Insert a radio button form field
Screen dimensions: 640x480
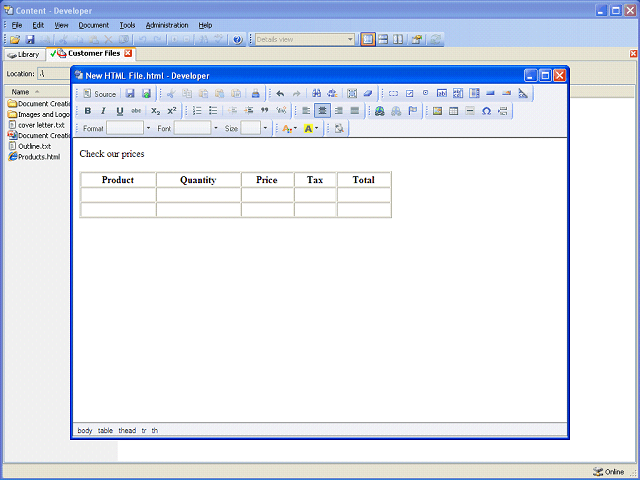[425, 93]
